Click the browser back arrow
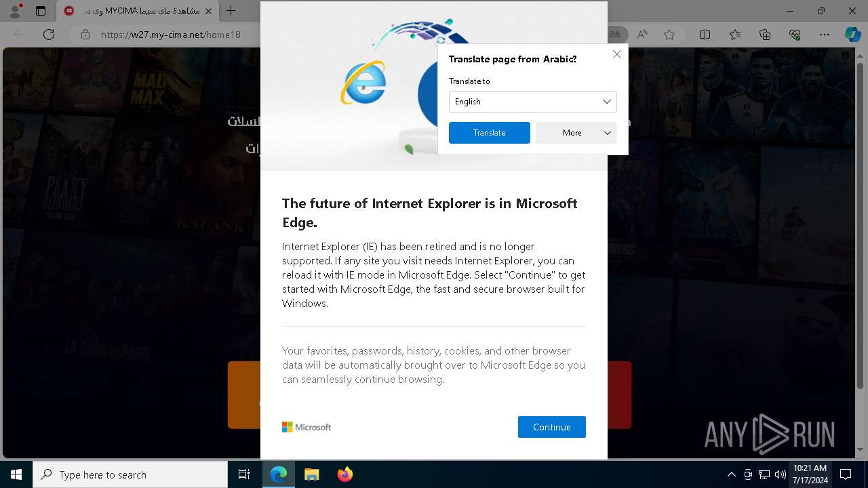Screen dimensions: 868x488 (x=20, y=35)
